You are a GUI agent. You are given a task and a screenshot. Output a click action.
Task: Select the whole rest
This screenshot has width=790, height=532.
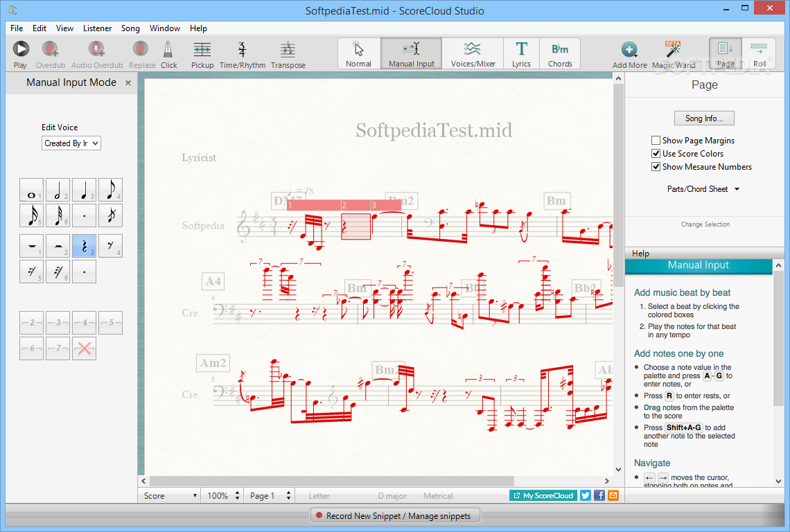click(32, 247)
